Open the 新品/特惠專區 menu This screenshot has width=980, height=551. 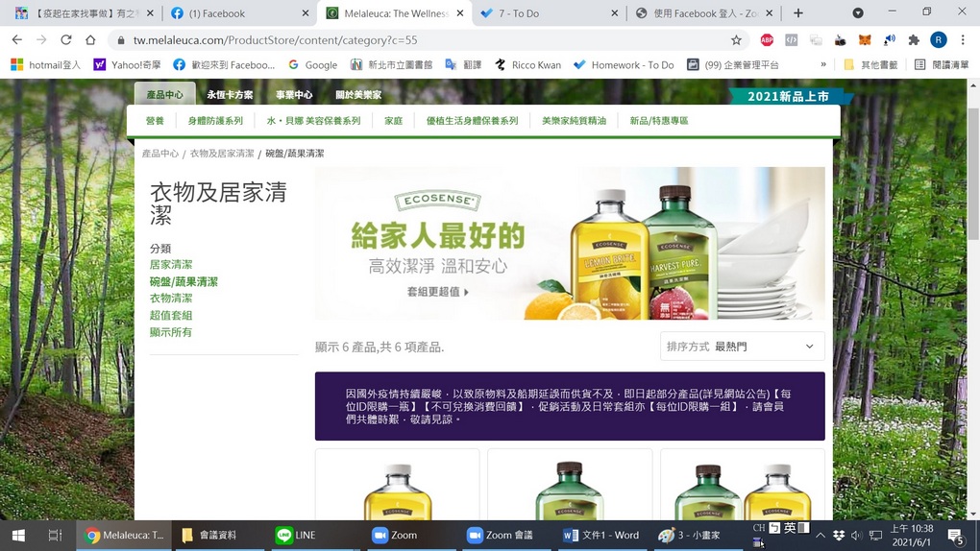(659, 121)
